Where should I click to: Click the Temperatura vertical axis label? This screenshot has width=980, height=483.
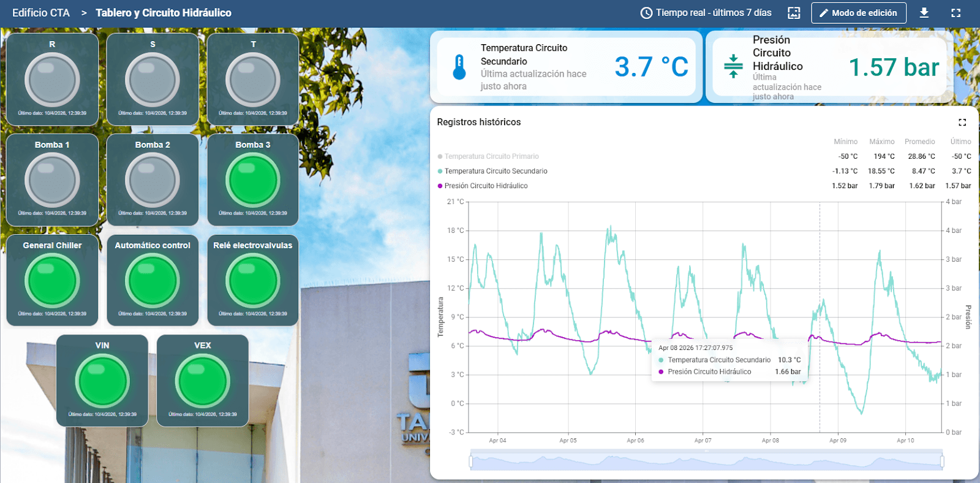click(440, 317)
